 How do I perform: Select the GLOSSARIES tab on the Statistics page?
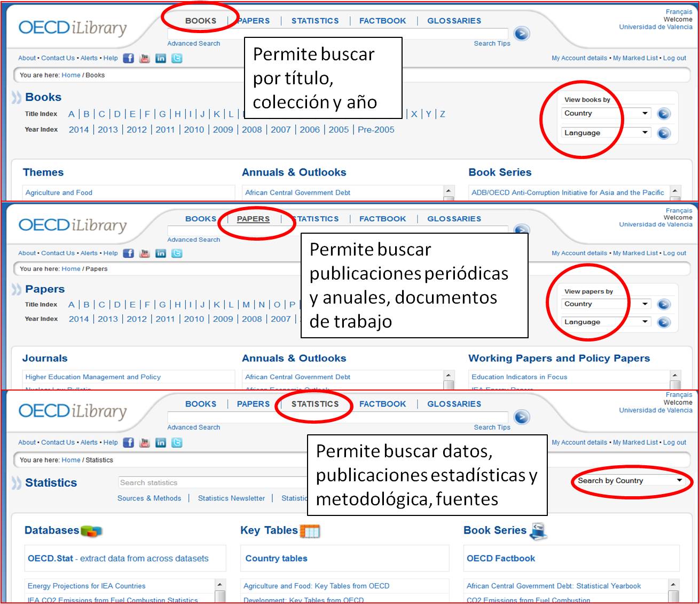click(454, 404)
